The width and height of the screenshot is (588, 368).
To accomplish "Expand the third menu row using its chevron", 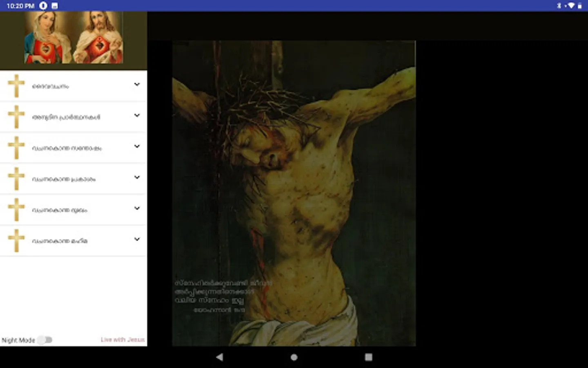I will pos(137,146).
